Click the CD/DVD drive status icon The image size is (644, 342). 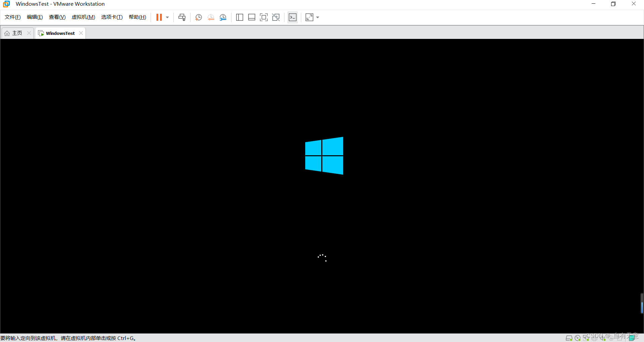coord(578,338)
